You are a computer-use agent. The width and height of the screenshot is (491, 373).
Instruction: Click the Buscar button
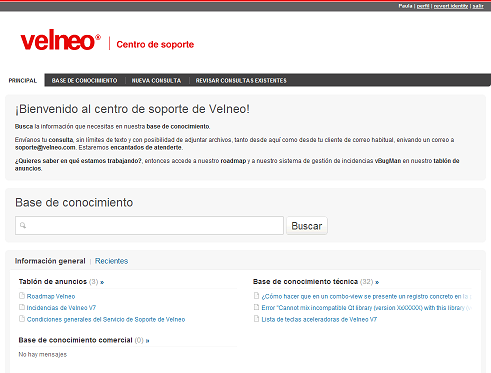(x=307, y=226)
